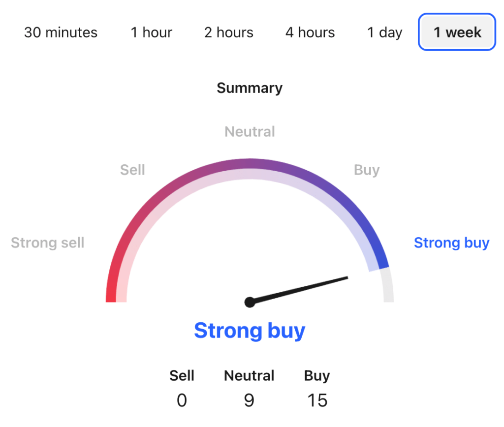This screenshot has height=427, width=504.
Task: Switch to the 2 hours tab
Action: (228, 32)
